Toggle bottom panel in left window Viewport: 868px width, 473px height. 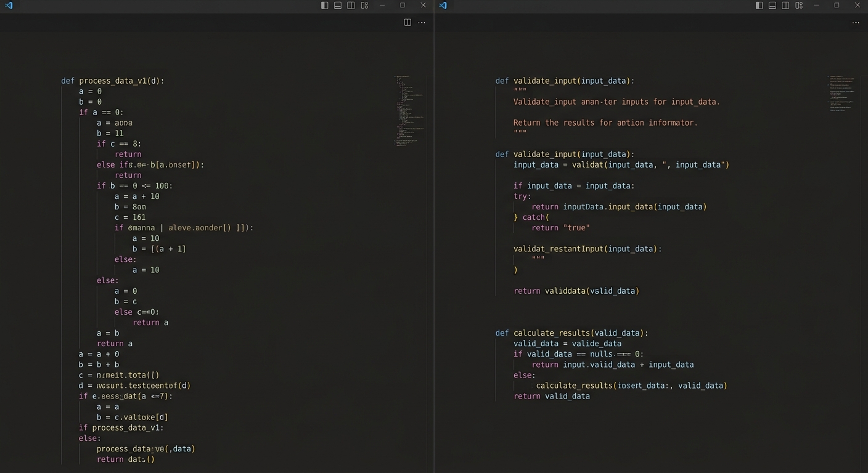click(338, 5)
